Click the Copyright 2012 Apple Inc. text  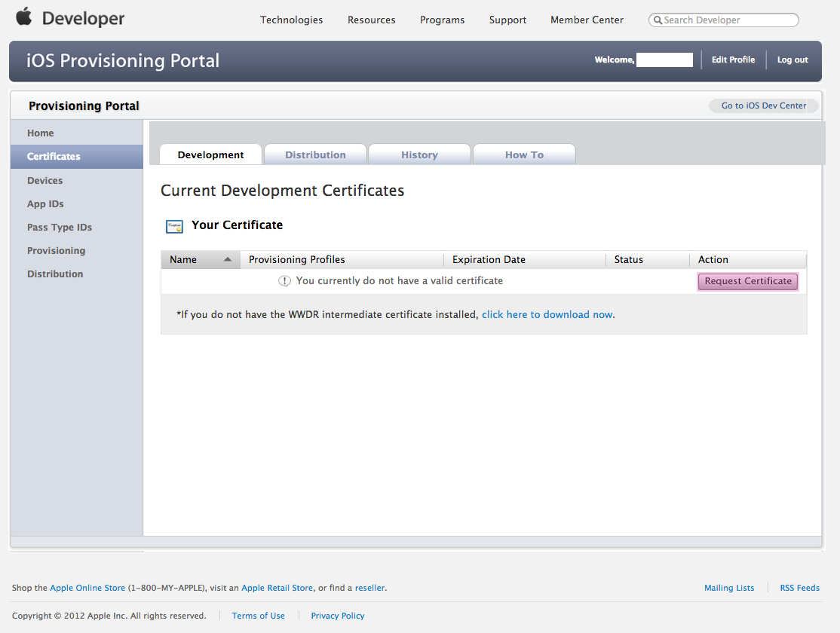[x=109, y=616]
